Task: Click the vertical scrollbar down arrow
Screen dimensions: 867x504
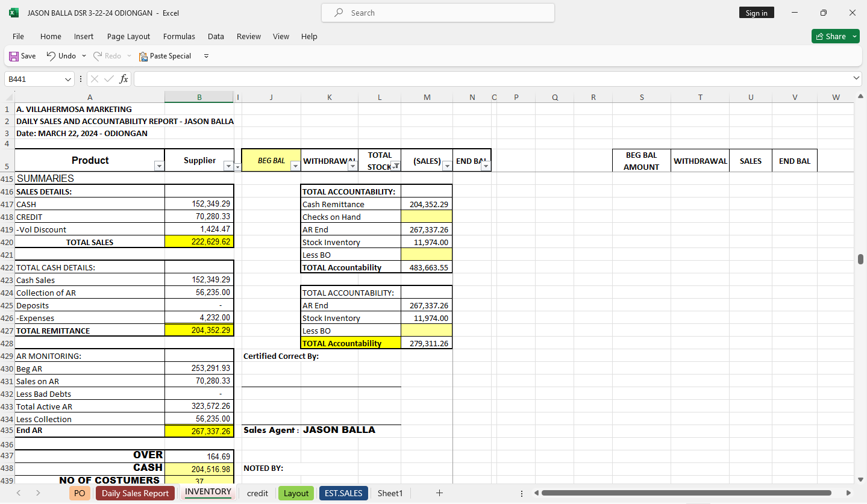Action: point(860,479)
